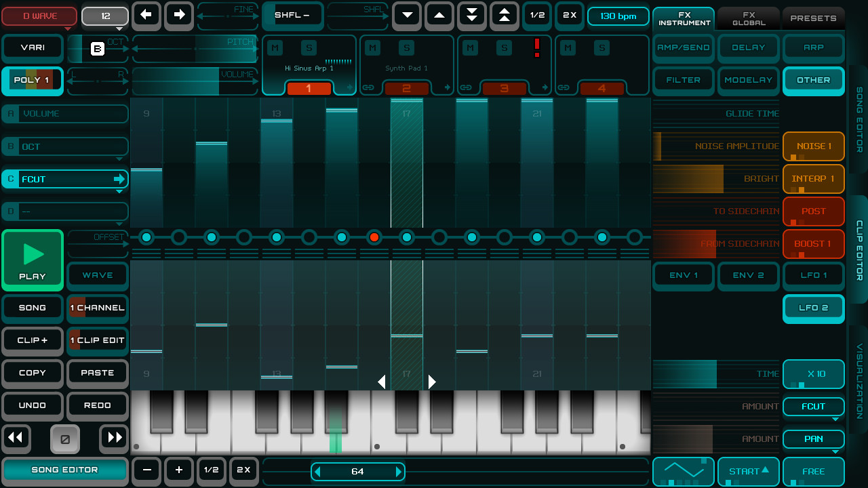Click the UNDO button
Viewport: 868px width, 488px height.
(32, 405)
